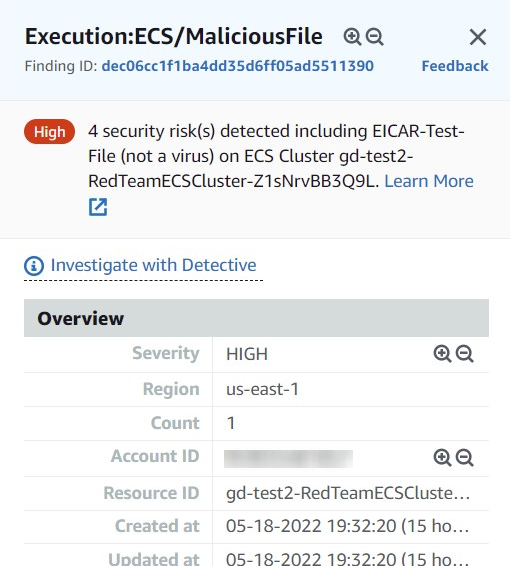Viewport: 510px width, 566px height.
Task: Click the blurred Account ID value
Action: (288, 459)
